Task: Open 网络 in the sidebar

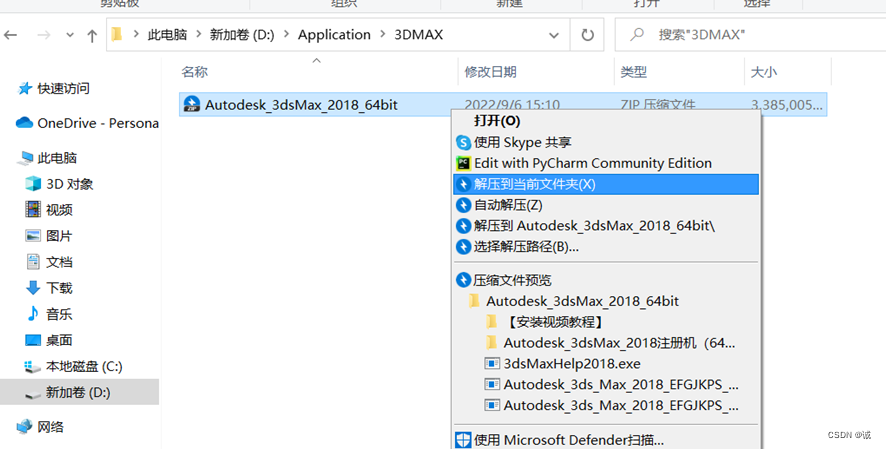Action: [50, 426]
